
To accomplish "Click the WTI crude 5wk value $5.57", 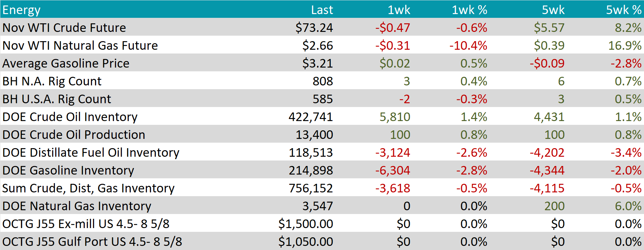I will pyautogui.click(x=549, y=28).
